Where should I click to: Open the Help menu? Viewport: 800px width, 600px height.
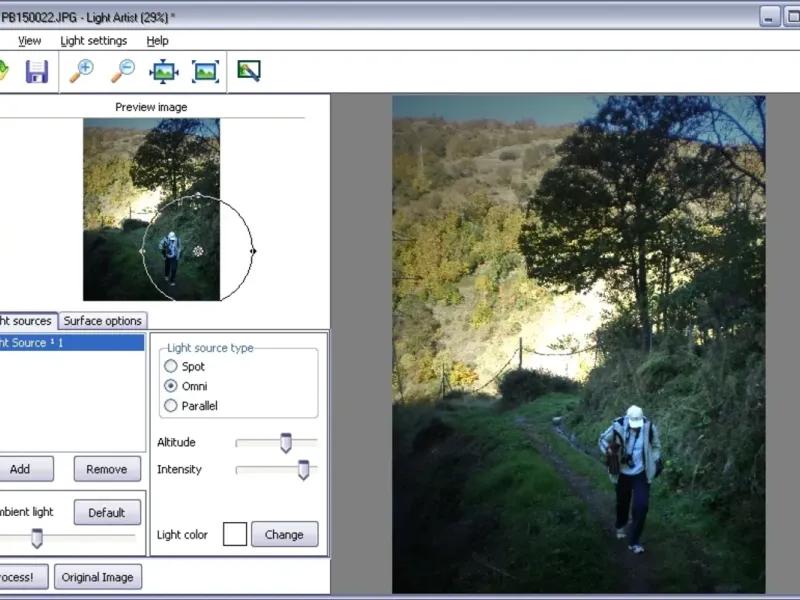[x=157, y=41]
